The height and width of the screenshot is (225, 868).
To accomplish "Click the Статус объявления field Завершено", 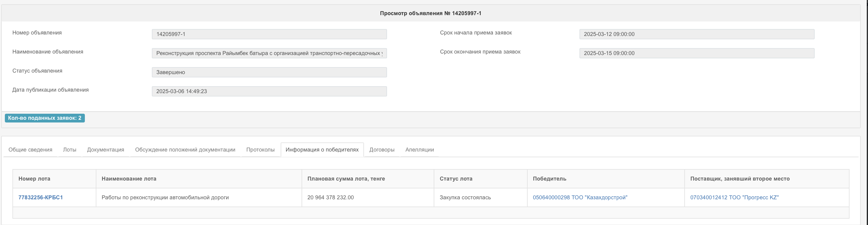I will click(269, 72).
